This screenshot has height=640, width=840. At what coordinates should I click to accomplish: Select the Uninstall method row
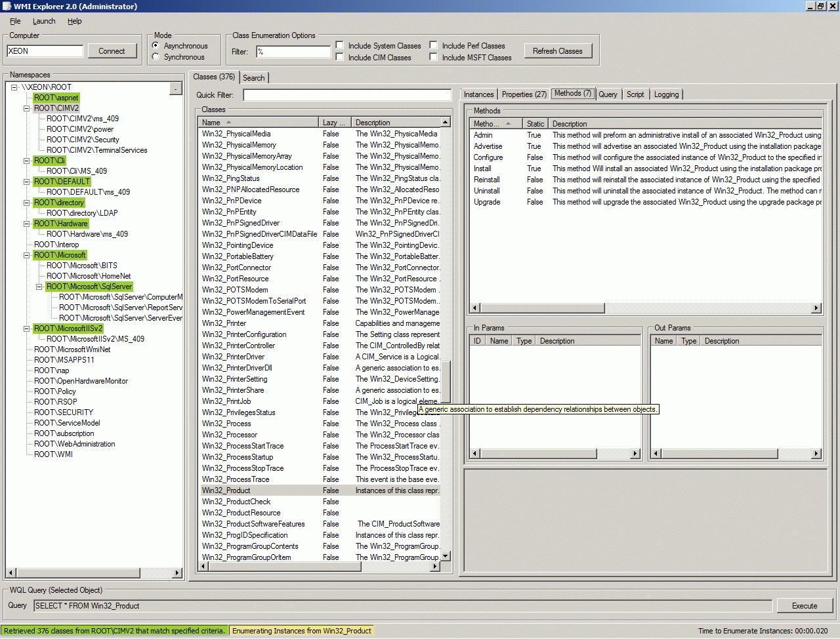tap(646, 191)
